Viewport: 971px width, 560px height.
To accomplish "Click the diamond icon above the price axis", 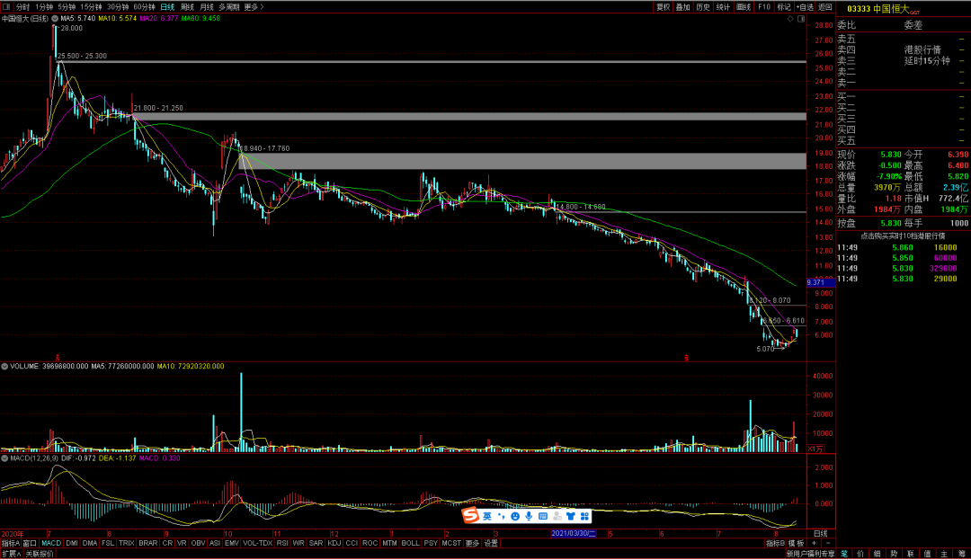I will click(x=790, y=19).
